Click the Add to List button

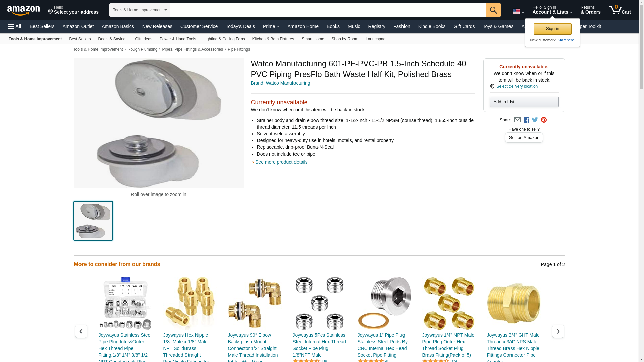(524, 102)
